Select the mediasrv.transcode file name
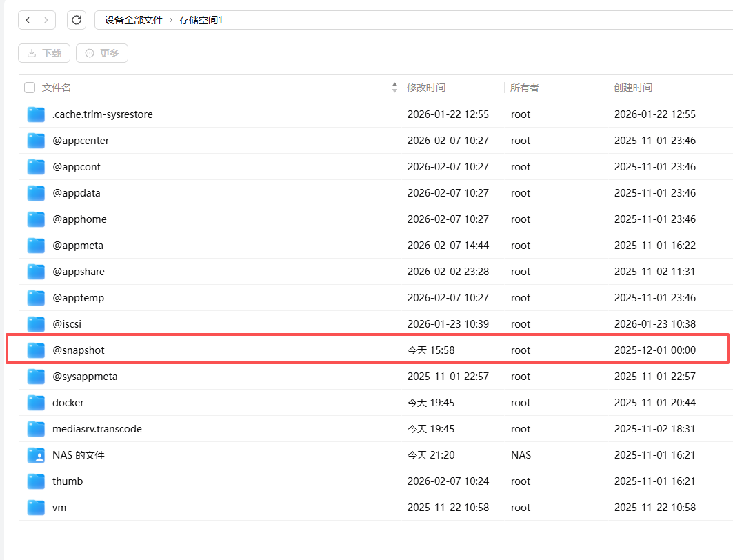The image size is (733, 560). click(97, 429)
